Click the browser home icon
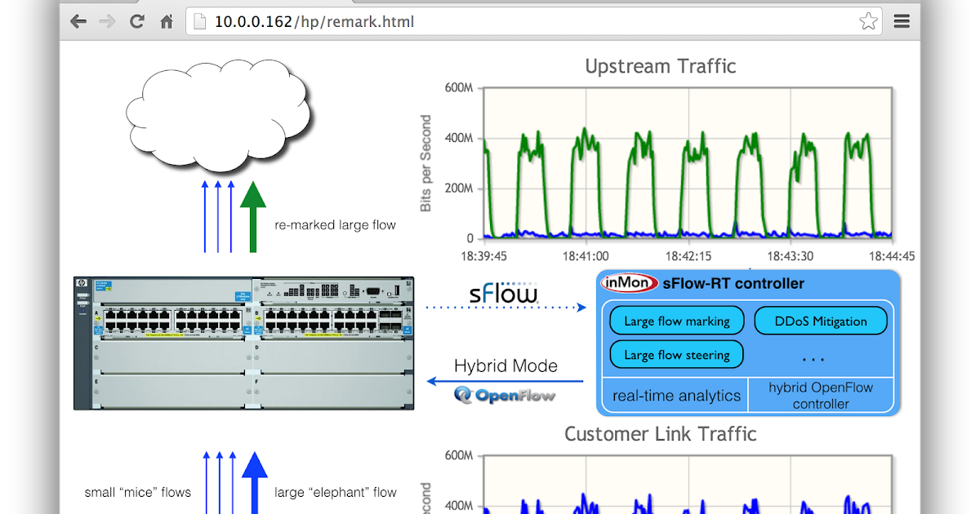980x514 pixels. point(166,21)
